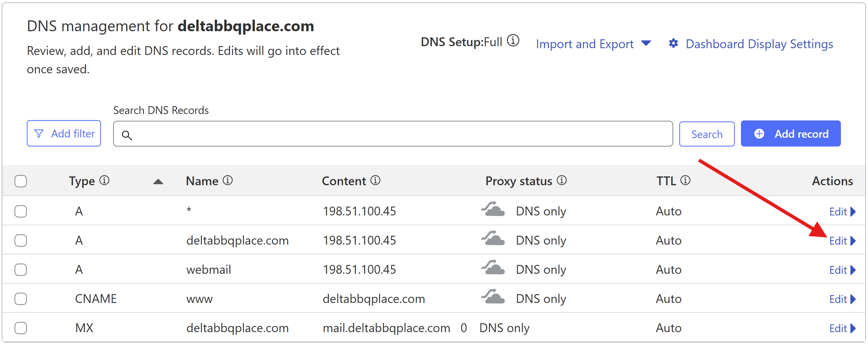Open Dashboard Display Settings

point(759,44)
